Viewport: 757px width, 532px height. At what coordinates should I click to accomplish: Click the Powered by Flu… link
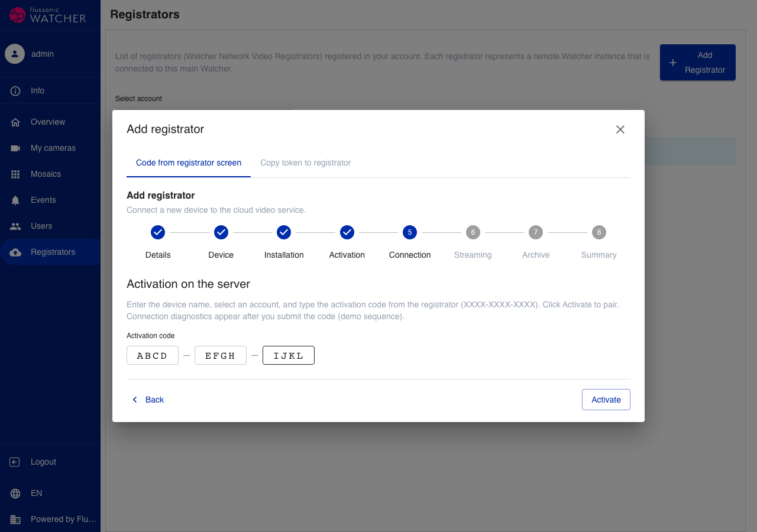click(x=50, y=520)
